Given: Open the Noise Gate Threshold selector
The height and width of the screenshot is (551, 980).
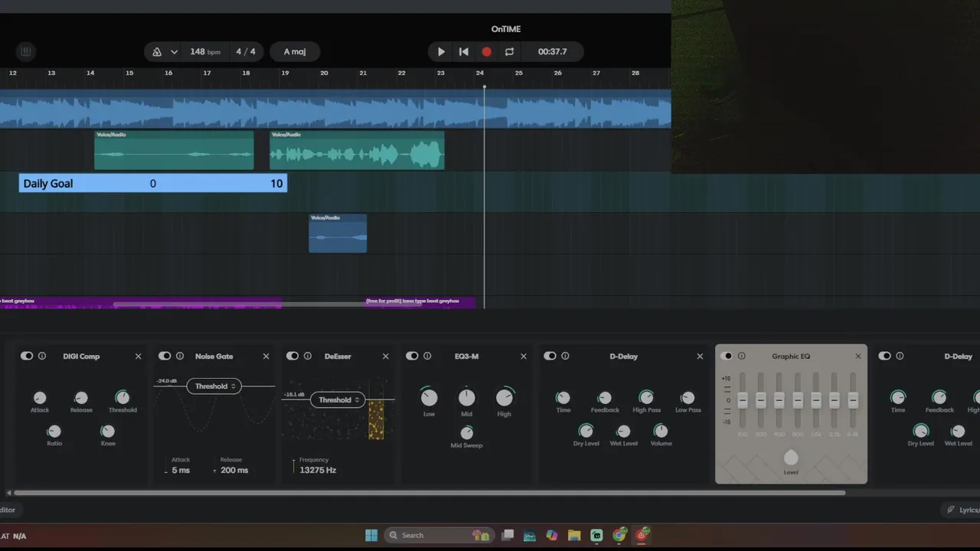Looking at the screenshot, I should click(x=214, y=386).
